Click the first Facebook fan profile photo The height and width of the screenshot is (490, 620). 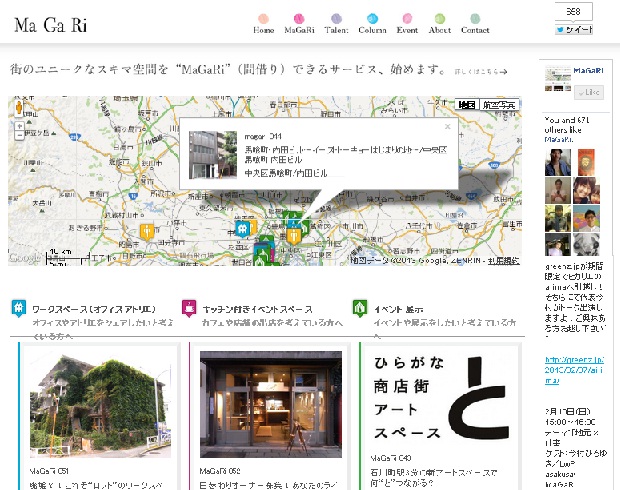point(558,162)
